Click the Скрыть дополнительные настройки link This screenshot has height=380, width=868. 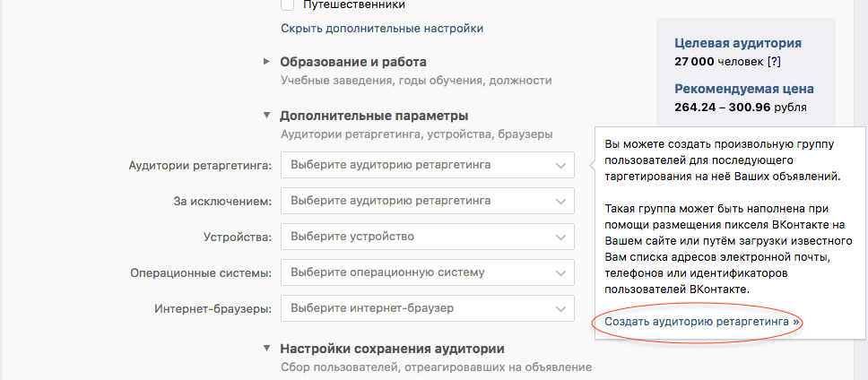(x=382, y=28)
